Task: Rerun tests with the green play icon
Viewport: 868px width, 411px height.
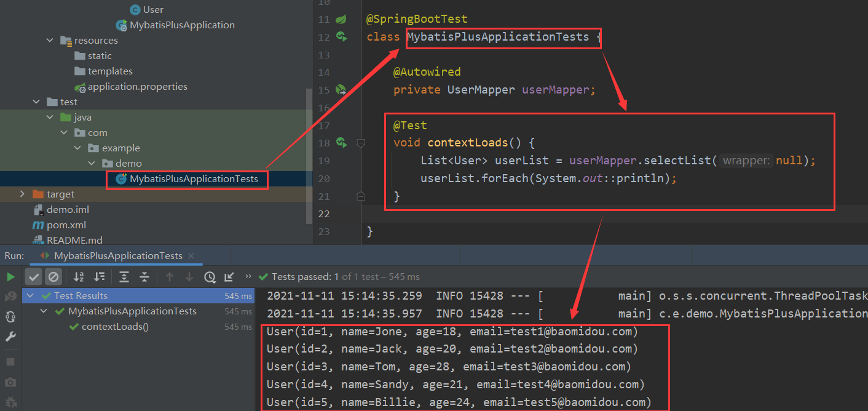Action: tap(10, 277)
